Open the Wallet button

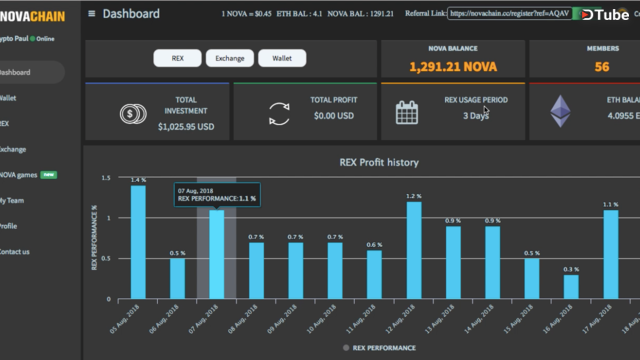(x=282, y=58)
